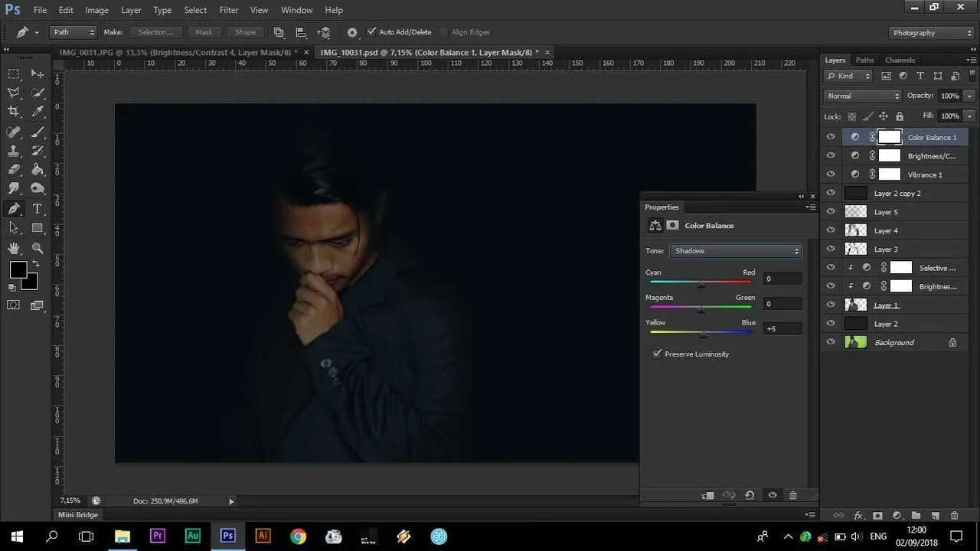Open the Select menu

pyautogui.click(x=195, y=10)
